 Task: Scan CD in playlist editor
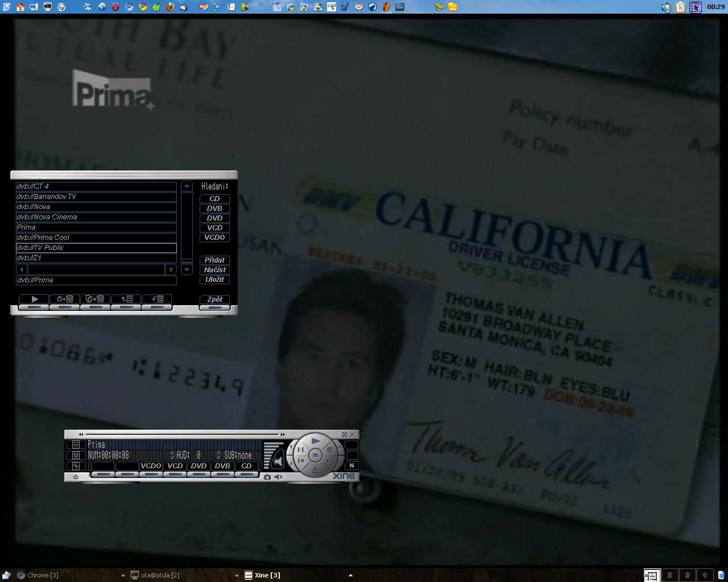pos(214,198)
